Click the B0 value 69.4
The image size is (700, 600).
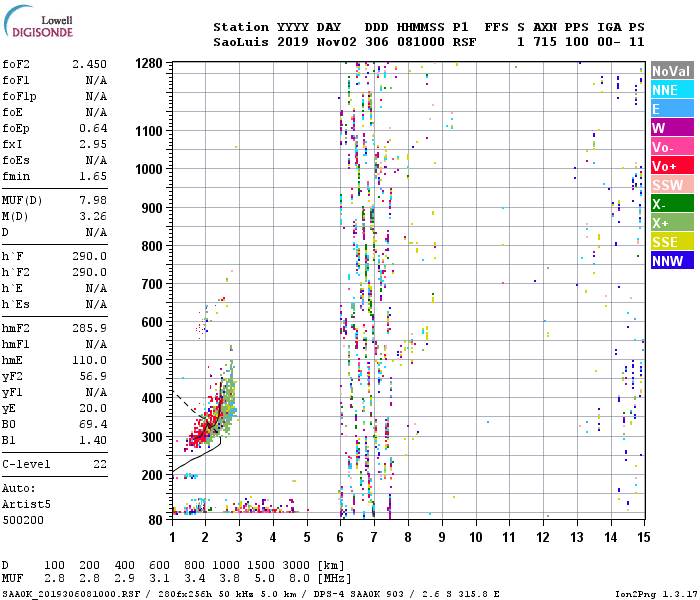93,425
